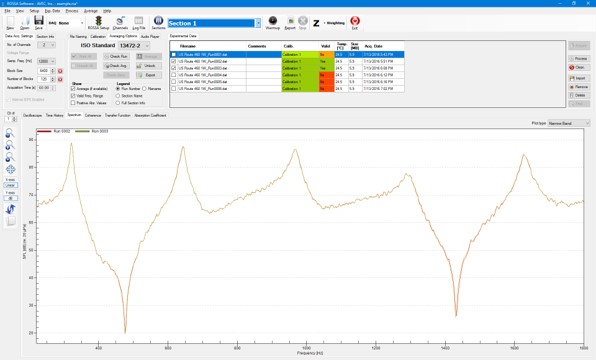The image size is (596, 360).
Task: Click red reset icon beside Number of Blocks
Action: coord(60,79)
